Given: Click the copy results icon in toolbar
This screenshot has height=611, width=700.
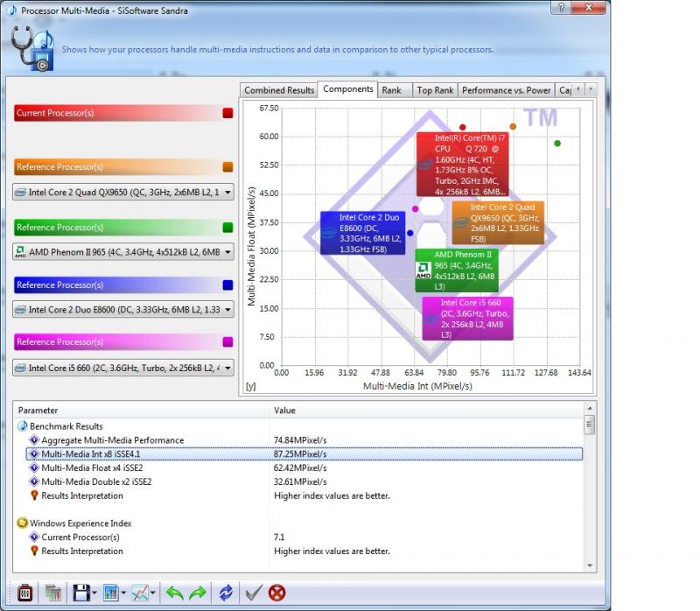Looking at the screenshot, I should click(x=52, y=593).
